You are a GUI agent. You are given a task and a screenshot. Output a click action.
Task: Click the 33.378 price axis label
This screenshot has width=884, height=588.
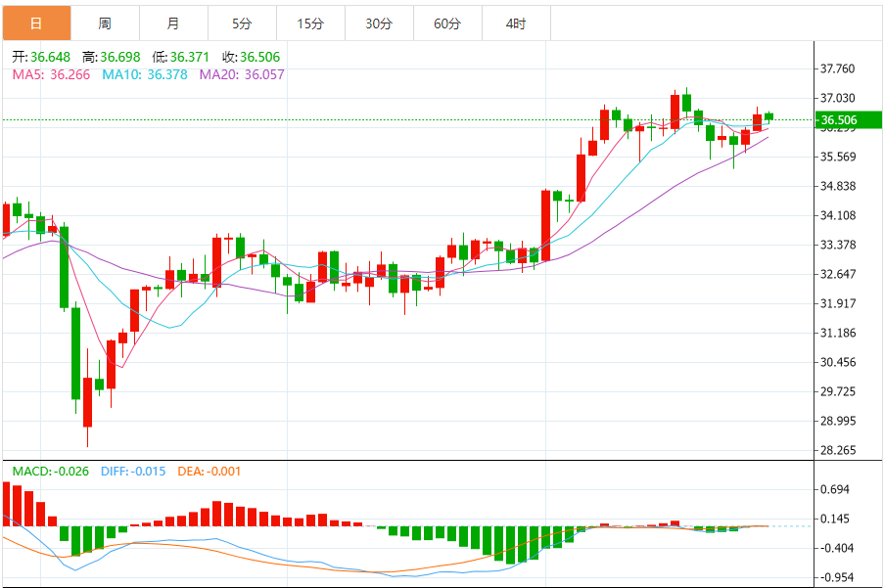(x=837, y=245)
